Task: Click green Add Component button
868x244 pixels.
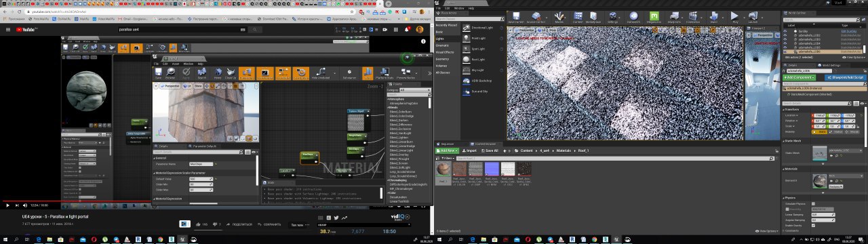Action: click(799, 77)
